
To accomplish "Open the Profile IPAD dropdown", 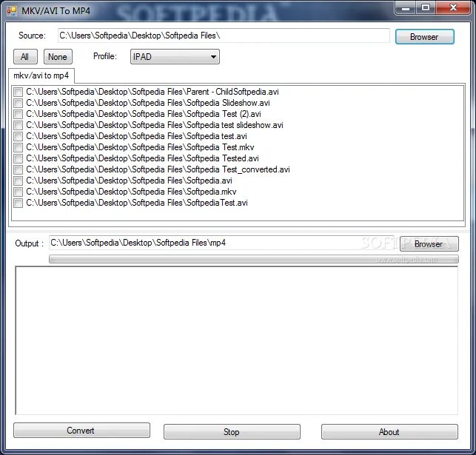I will (175, 57).
